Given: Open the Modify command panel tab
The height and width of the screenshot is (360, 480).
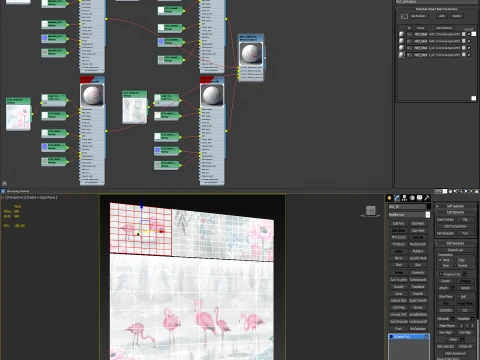Looking at the screenshot, I should pyautogui.click(x=397, y=198).
